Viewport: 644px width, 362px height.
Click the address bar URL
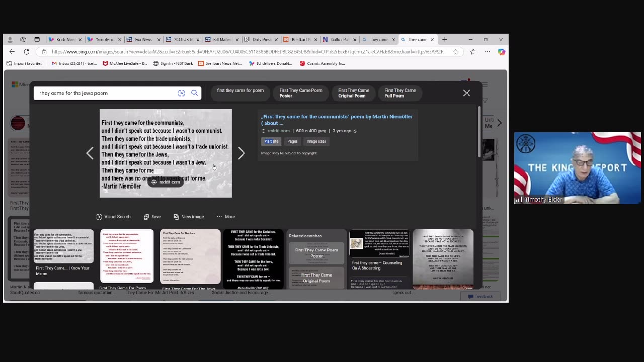[x=249, y=52]
